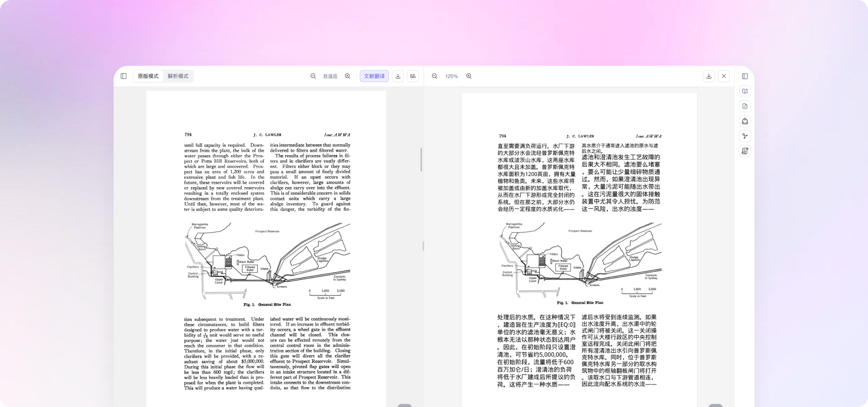Zoom in the translated pane
The width and height of the screenshot is (868, 407).
[x=469, y=76]
